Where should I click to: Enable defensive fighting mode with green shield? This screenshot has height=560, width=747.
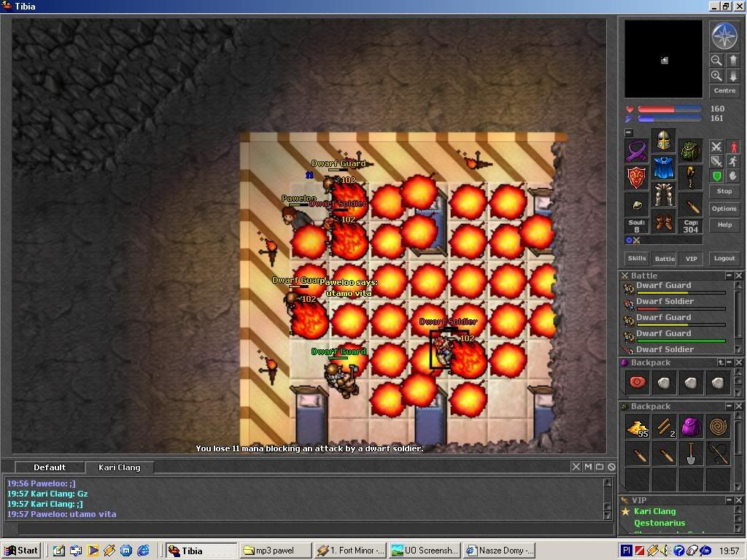[x=716, y=176]
